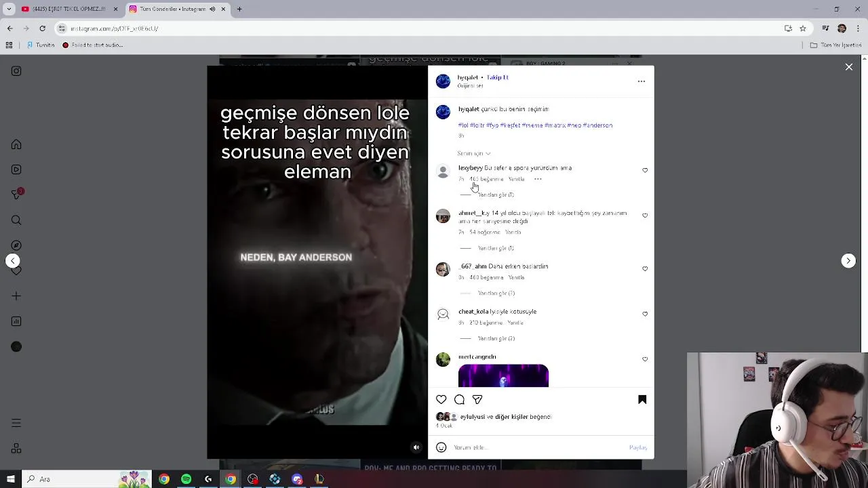Click the Chrome address bar URL
Screen dimensions: 868x488
click(x=115, y=28)
